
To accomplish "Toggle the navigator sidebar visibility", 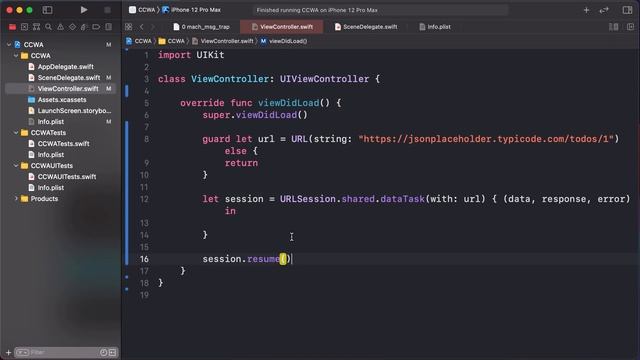I will tap(47, 10).
